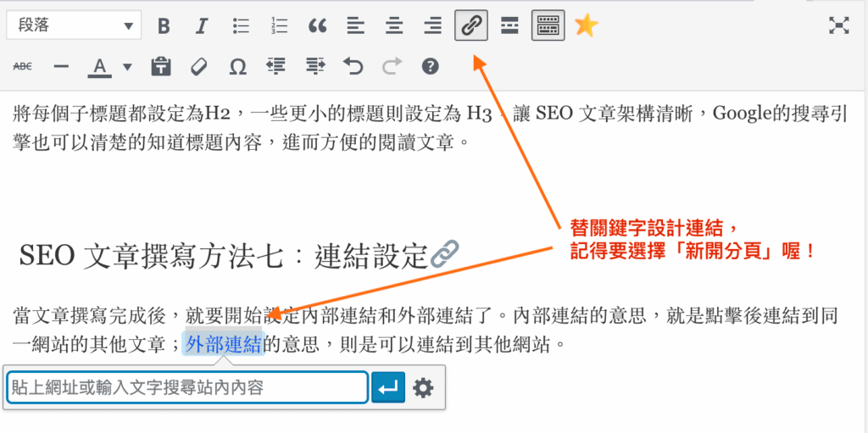Expand the text color picker arrow

pyautogui.click(x=127, y=66)
